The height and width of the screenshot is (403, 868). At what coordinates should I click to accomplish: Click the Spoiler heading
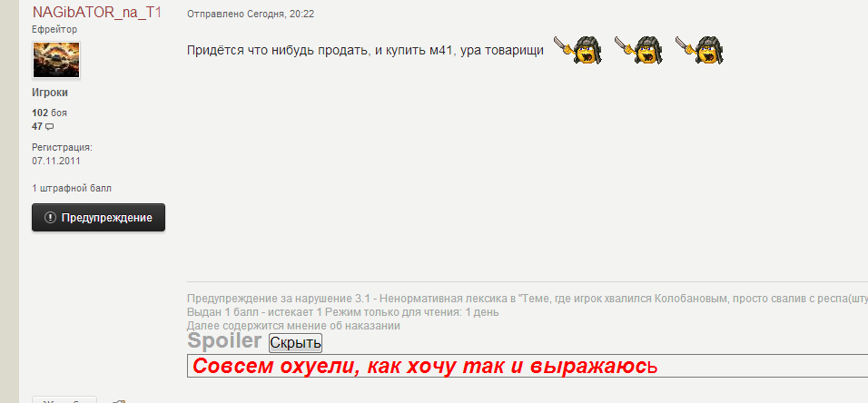pyautogui.click(x=224, y=340)
